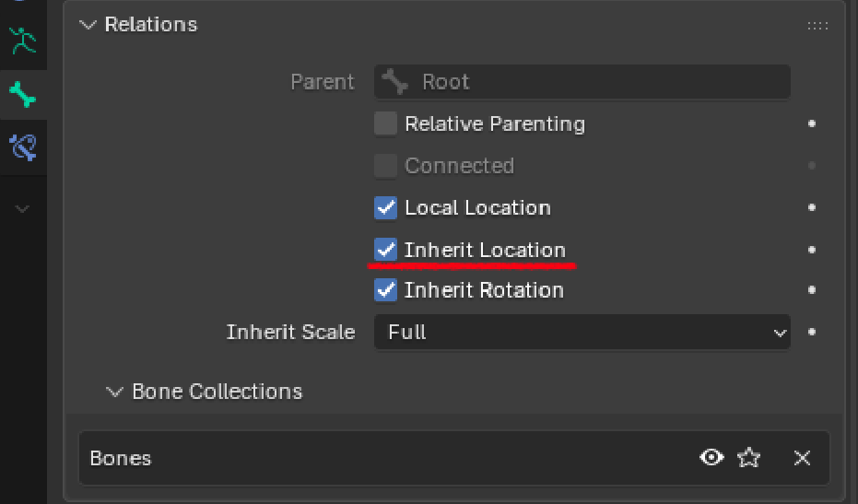Click the animate dot beside Inherit Rotation

tap(812, 289)
